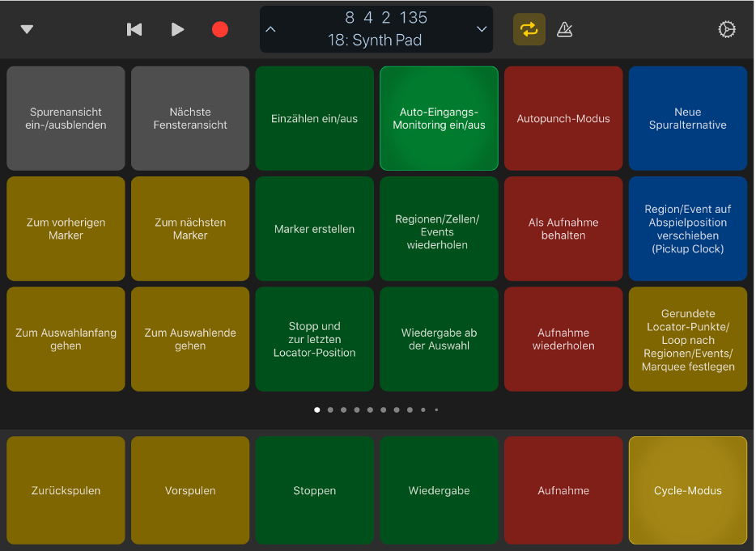
Task: Toggle the metronome icon
Action: pos(565,29)
